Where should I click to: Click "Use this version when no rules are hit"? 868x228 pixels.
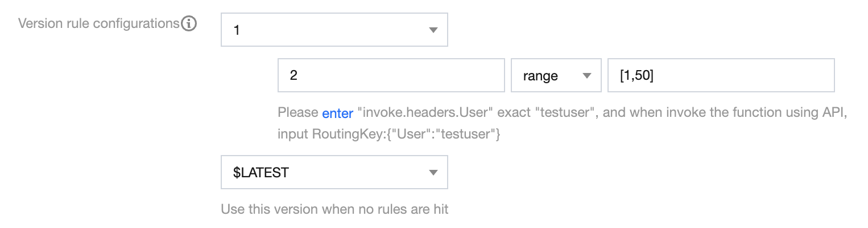tap(334, 209)
